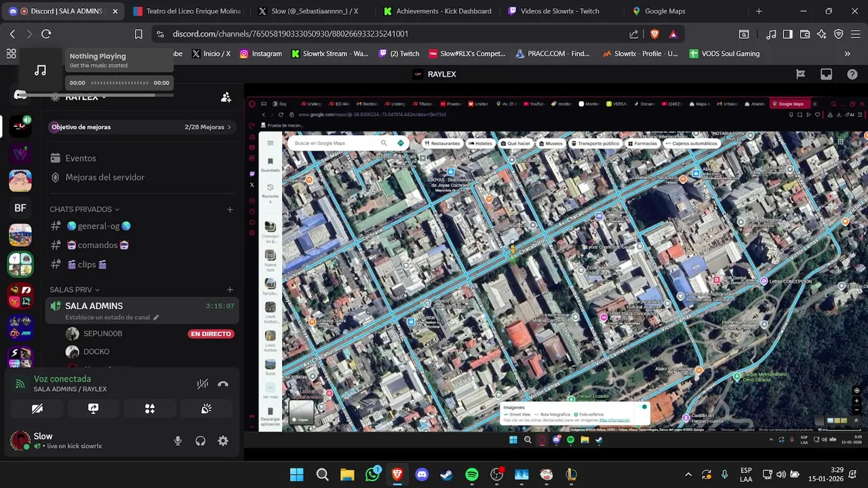Open PRACC.COM bookmark

[552, 54]
